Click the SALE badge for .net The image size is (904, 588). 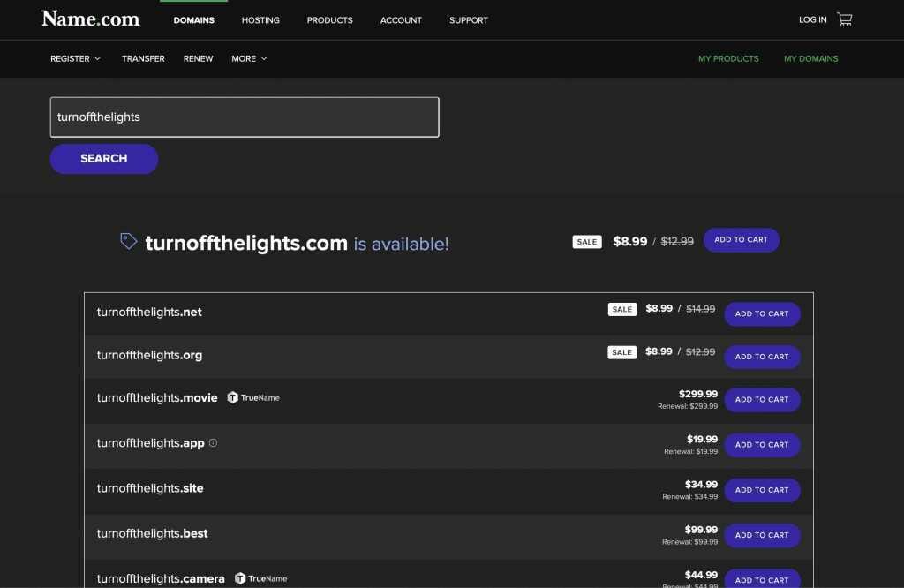click(x=622, y=309)
